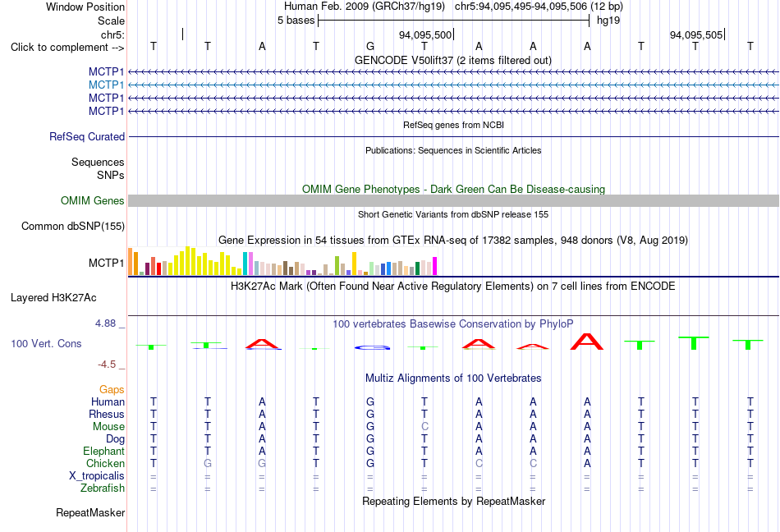
Task: Click the orange Gaps label
Action: 112,390
